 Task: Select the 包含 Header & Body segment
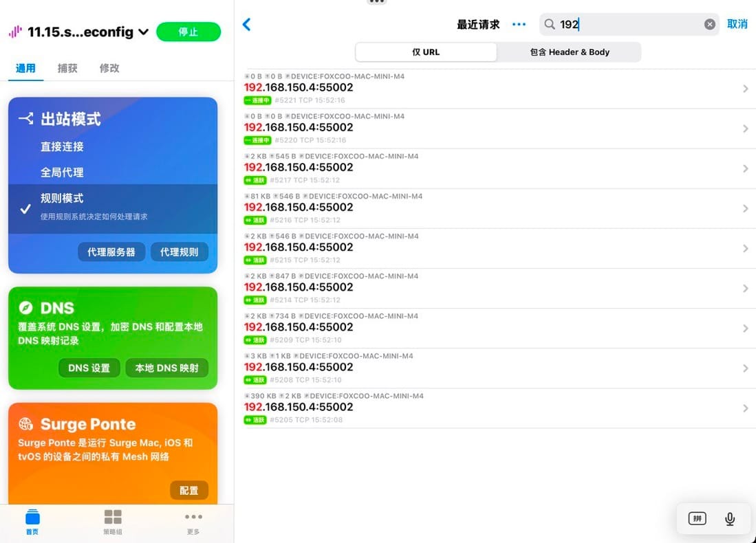pyautogui.click(x=570, y=52)
